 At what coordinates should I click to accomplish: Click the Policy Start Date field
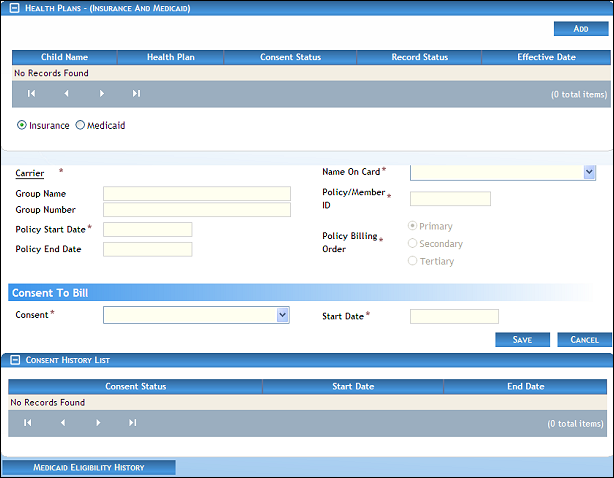[147, 230]
